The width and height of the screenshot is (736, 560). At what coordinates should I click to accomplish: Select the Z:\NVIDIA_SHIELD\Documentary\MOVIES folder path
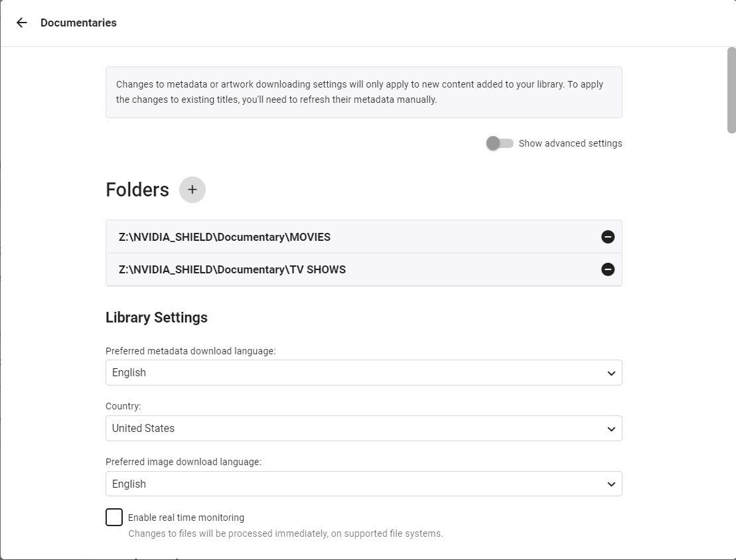[x=224, y=237]
